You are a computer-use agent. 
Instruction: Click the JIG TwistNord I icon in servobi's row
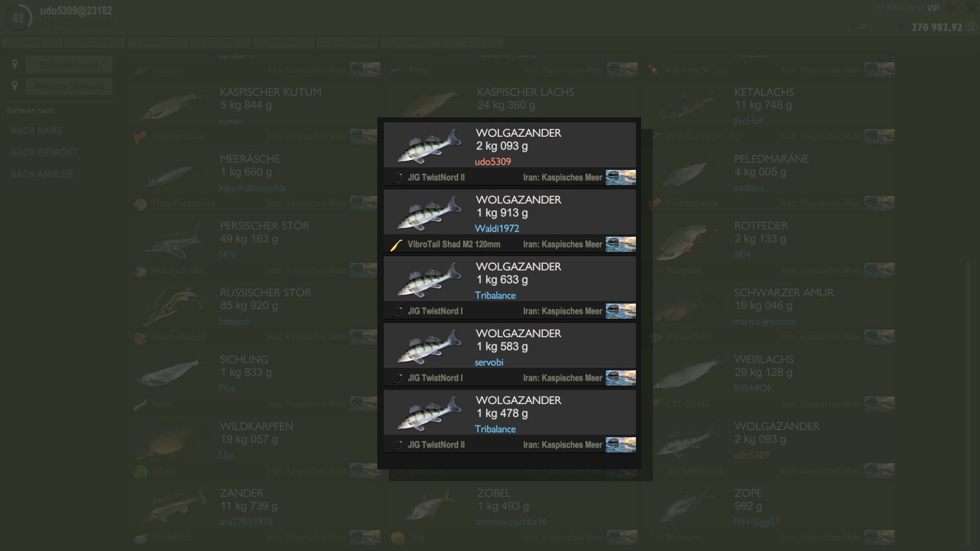pyautogui.click(x=397, y=378)
